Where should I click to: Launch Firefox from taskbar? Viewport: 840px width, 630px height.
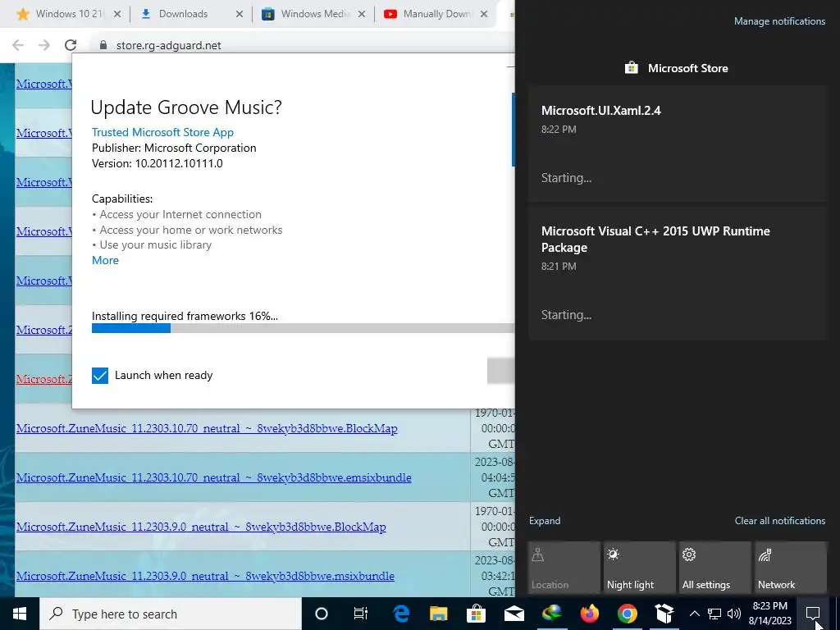click(x=589, y=614)
